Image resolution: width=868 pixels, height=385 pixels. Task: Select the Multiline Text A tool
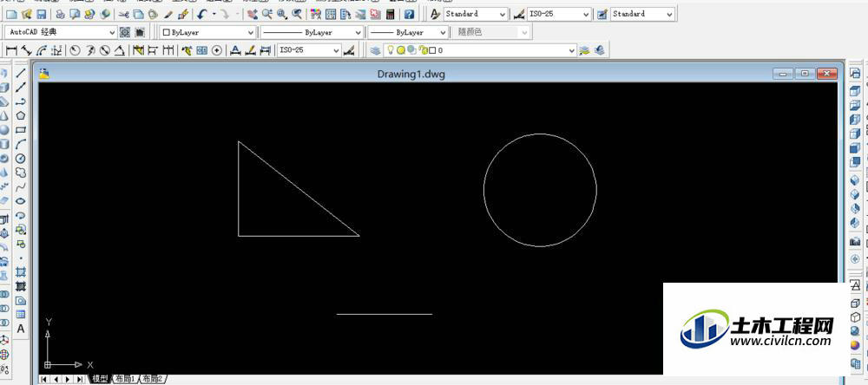21,329
